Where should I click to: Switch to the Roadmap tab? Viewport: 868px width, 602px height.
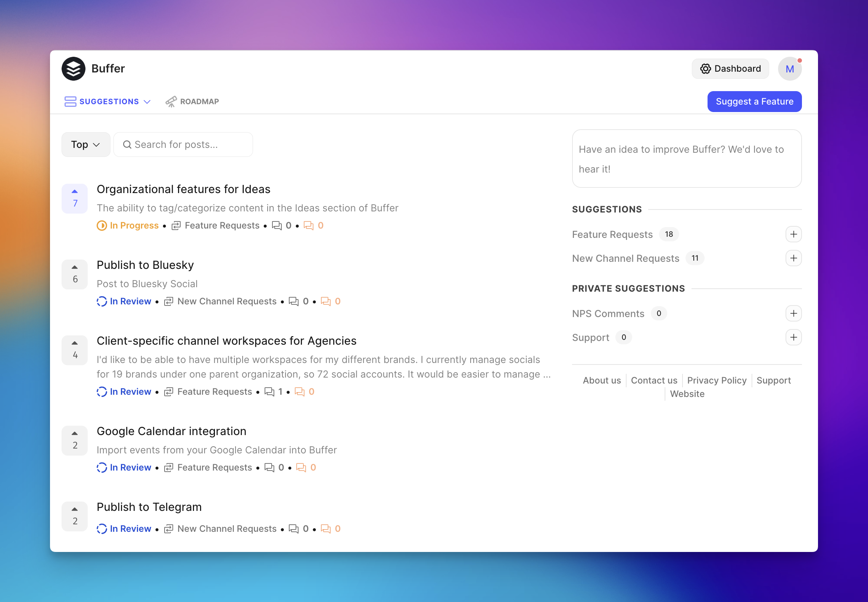[x=192, y=102]
